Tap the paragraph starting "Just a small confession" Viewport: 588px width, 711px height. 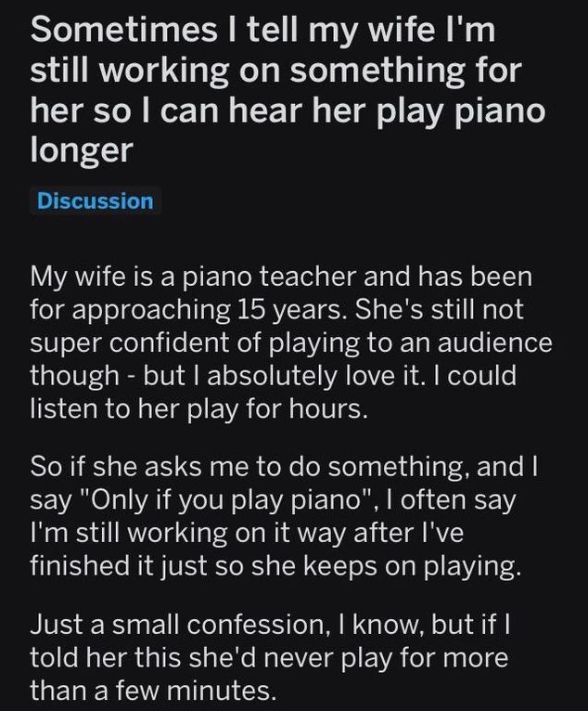[270, 657]
